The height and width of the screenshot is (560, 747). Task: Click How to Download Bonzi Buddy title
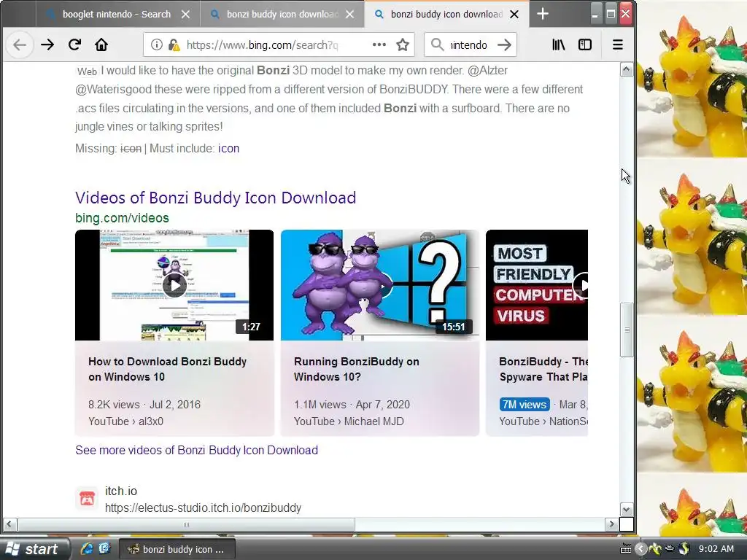pos(167,369)
